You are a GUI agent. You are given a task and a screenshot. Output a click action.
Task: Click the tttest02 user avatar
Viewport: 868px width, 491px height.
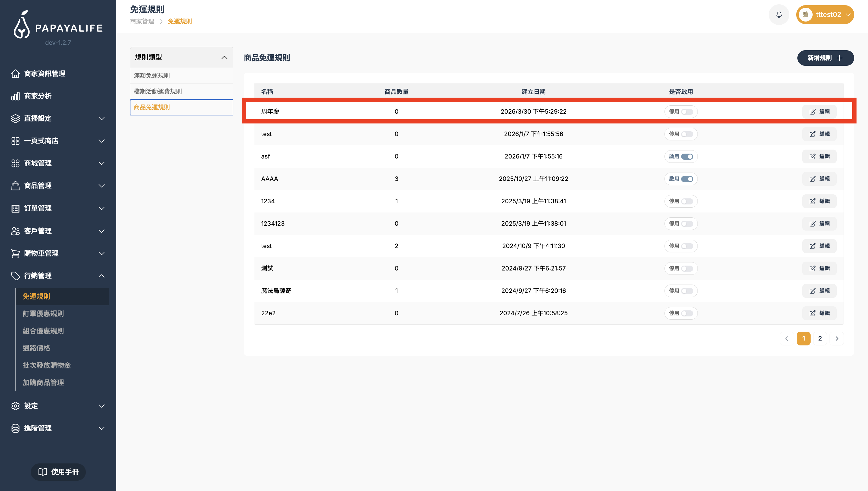tap(806, 15)
